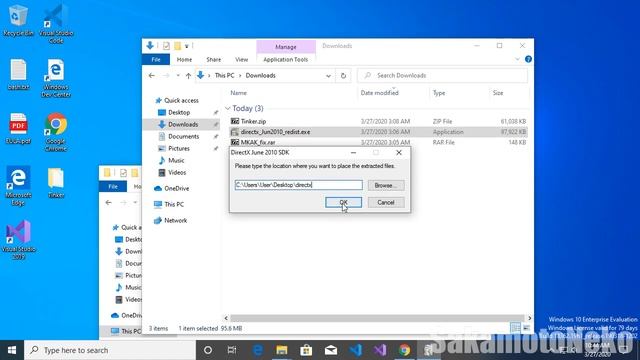The image size is (640, 360).
Task: Go back in Downloads explorer window
Action: pyautogui.click(x=151, y=76)
